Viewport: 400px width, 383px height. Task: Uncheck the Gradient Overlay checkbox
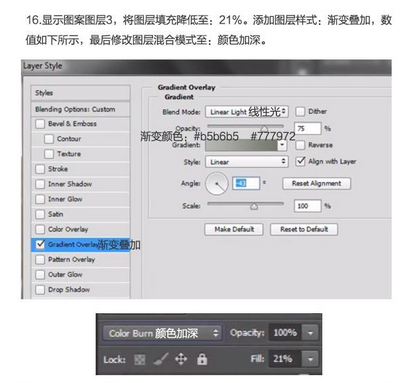(x=40, y=244)
